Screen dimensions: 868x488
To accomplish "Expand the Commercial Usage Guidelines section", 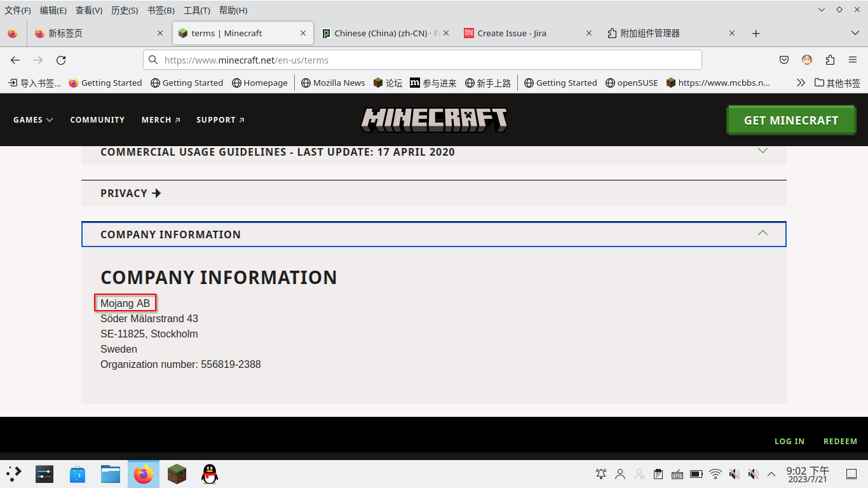I will [434, 152].
